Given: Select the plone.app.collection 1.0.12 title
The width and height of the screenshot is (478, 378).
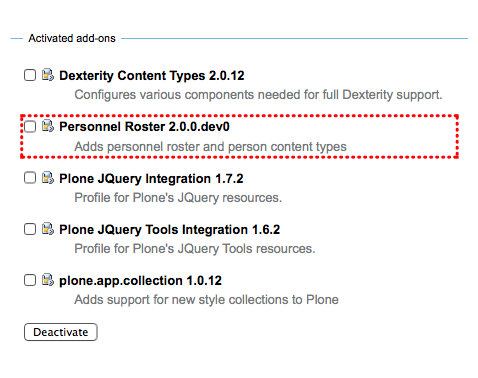Looking at the screenshot, I should (x=140, y=281).
